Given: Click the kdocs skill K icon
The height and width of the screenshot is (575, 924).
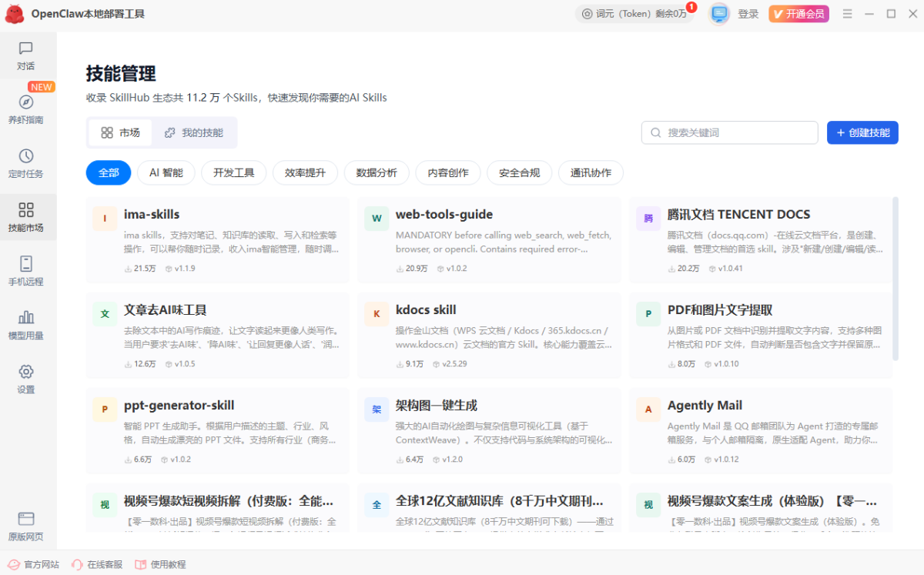Looking at the screenshot, I should click(377, 313).
